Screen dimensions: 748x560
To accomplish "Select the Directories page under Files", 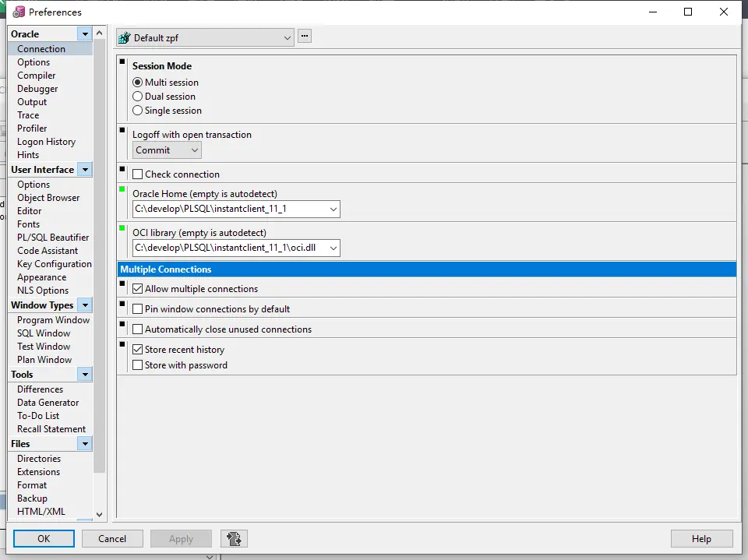I will click(39, 459).
